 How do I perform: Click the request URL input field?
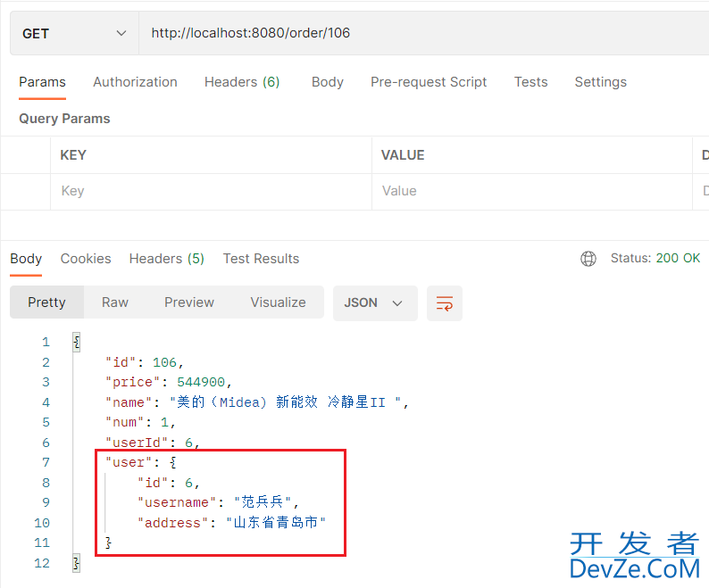423,33
